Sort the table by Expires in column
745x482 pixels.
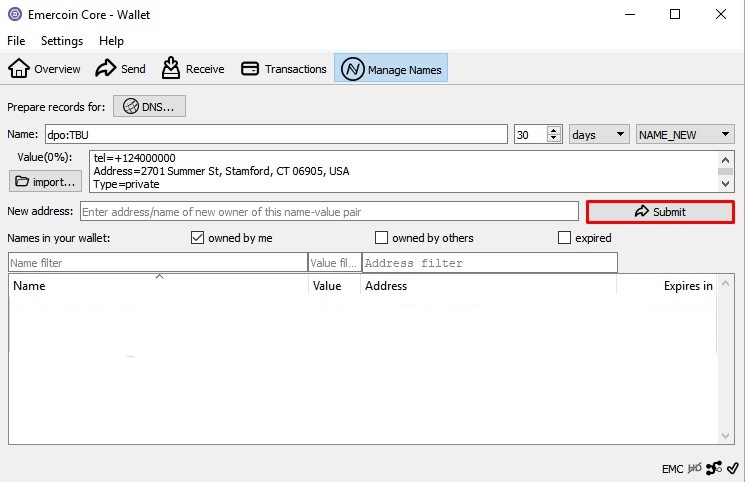(x=667, y=286)
